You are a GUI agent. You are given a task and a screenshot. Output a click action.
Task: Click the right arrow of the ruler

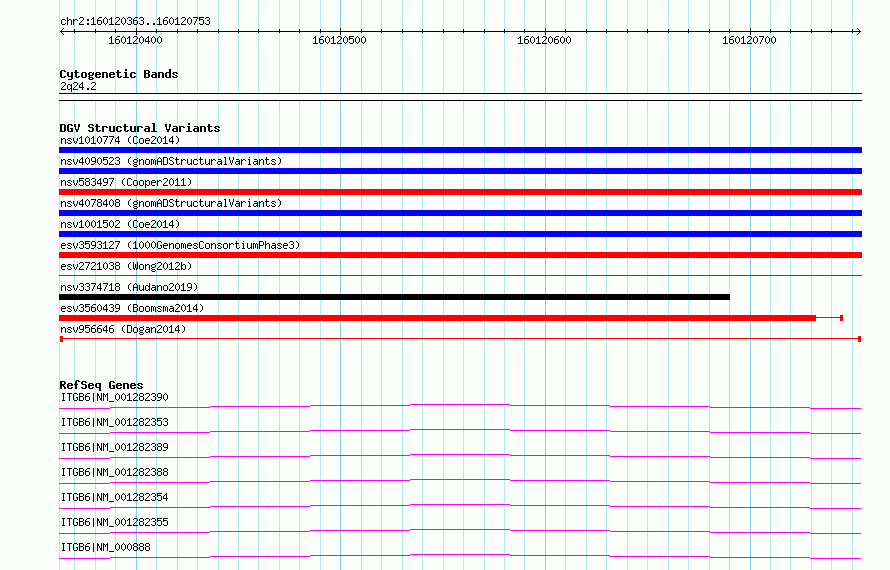click(x=858, y=32)
